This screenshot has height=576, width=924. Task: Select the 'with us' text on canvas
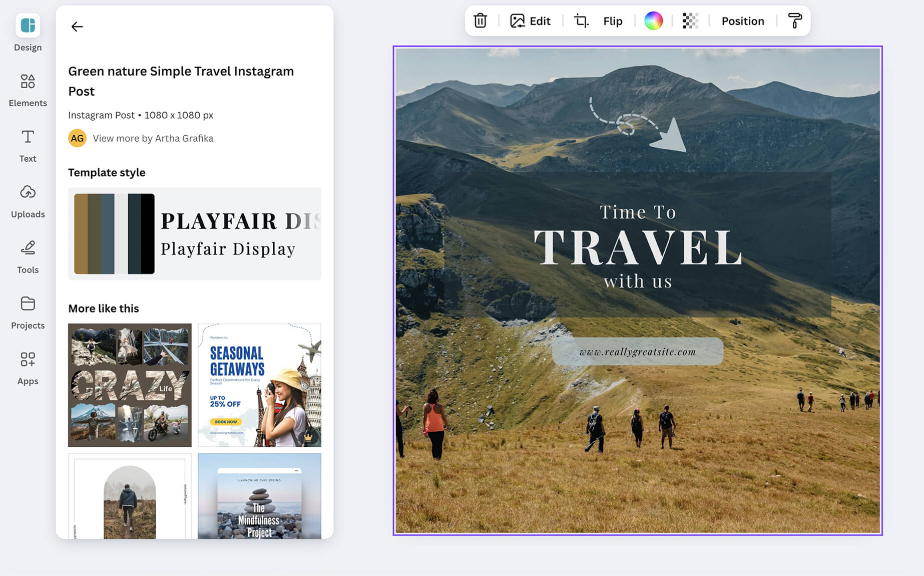tap(638, 281)
